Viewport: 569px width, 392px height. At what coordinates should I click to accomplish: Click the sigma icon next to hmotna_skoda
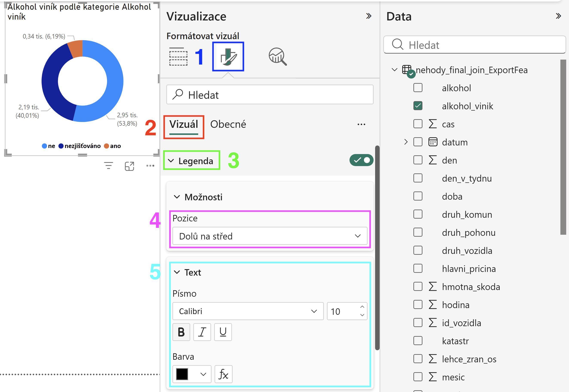pyautogui.click(x=433, y=286)
